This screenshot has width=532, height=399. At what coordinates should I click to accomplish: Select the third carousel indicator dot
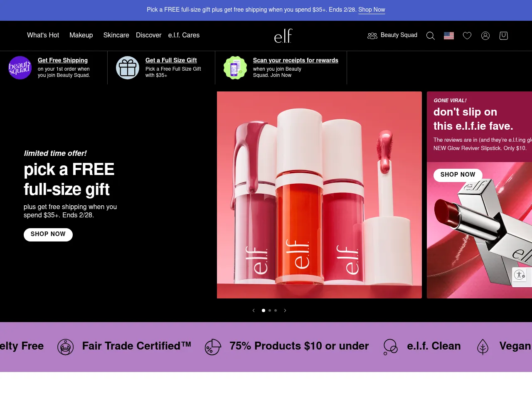point(275,310)
